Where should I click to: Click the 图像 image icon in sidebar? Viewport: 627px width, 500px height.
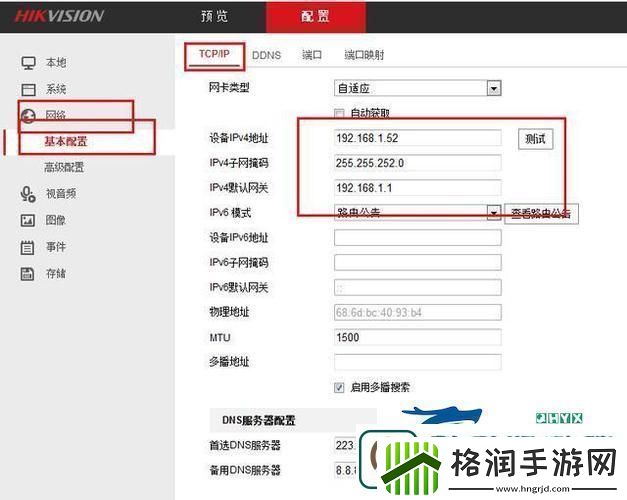click(x=28, y=220)
